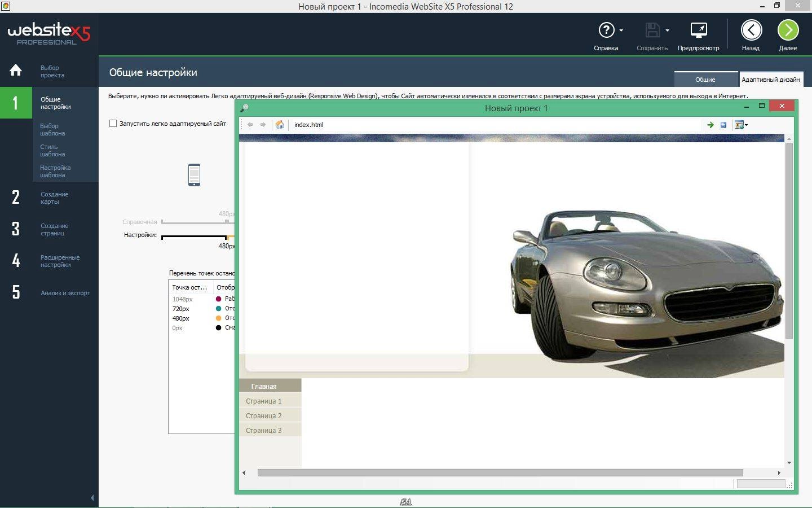This screenshot has width=812, height=508.
Task: Click the WebSite X5 Professional logo
Action: coord(48,34)
